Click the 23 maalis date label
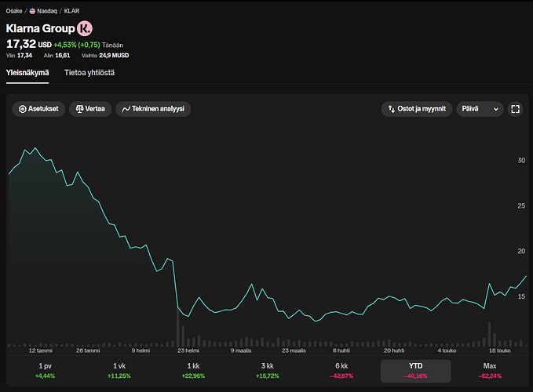 (294, 350)
